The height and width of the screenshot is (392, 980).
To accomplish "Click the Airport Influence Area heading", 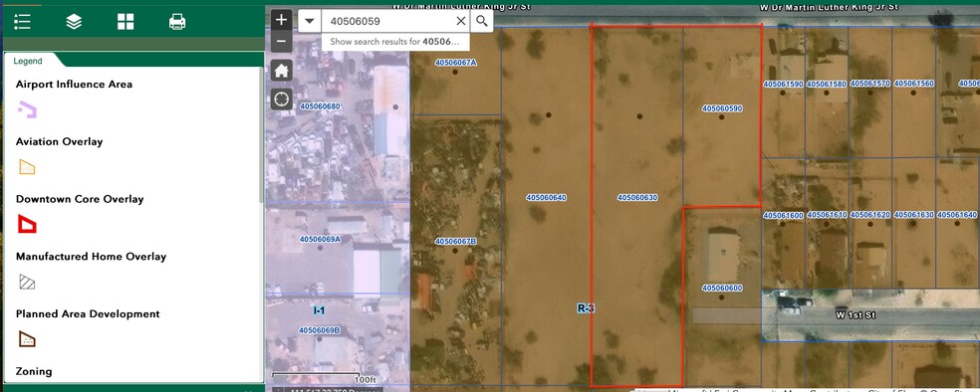I will point(74,85).
